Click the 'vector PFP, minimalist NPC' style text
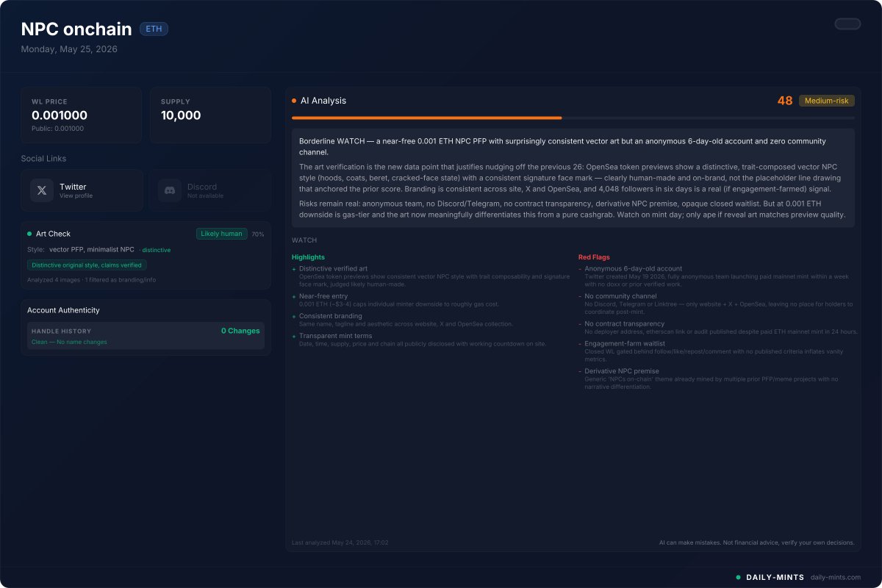Image resolution: width=882 pixels, height=588 pixels. [x=92, y=250]
